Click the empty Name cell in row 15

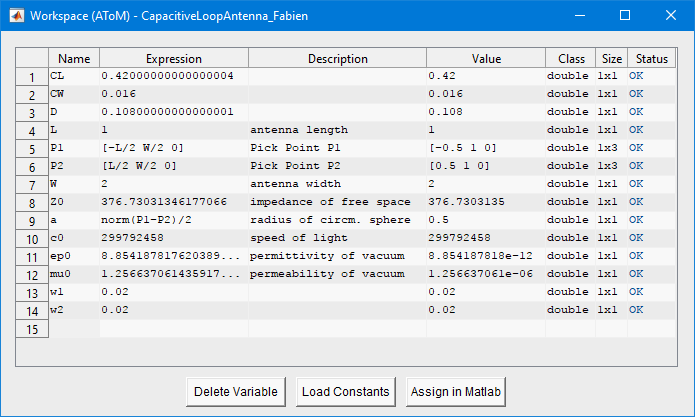[x=74, y=329]
